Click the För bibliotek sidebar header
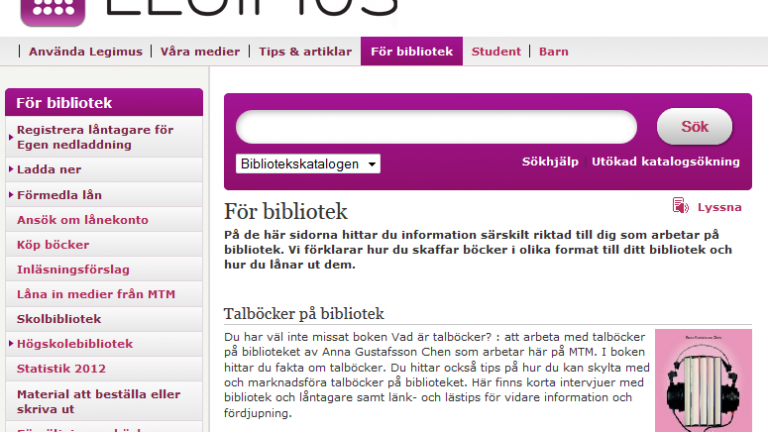The width and height of the screenshot is (768, 432). tap(104, 102)
